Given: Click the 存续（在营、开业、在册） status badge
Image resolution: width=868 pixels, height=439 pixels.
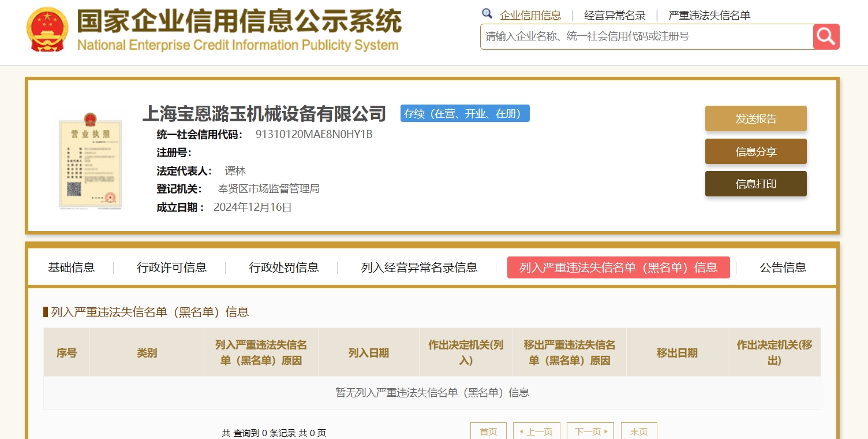Looking at the screenshot, I should coord(465,113).
